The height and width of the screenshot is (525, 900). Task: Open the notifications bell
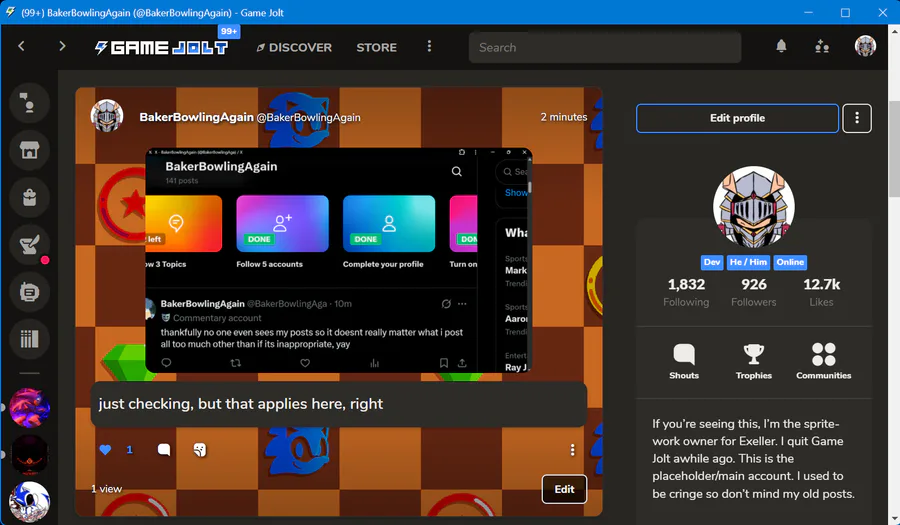click(781, 46)
